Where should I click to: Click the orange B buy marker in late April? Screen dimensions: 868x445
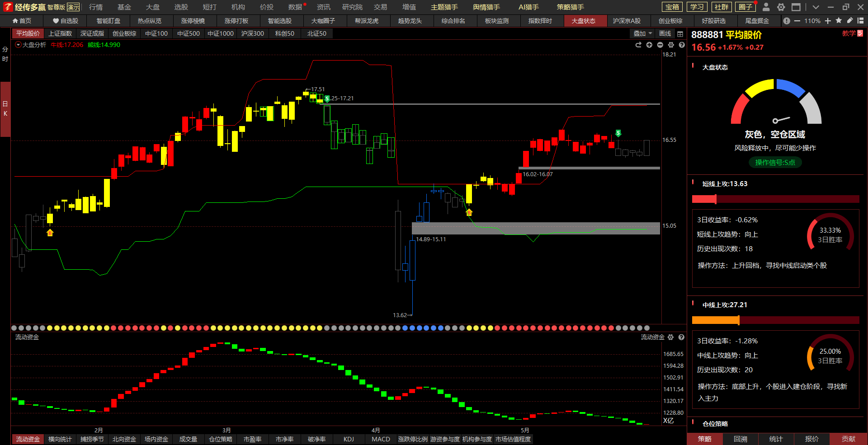(x=469, y=212)
